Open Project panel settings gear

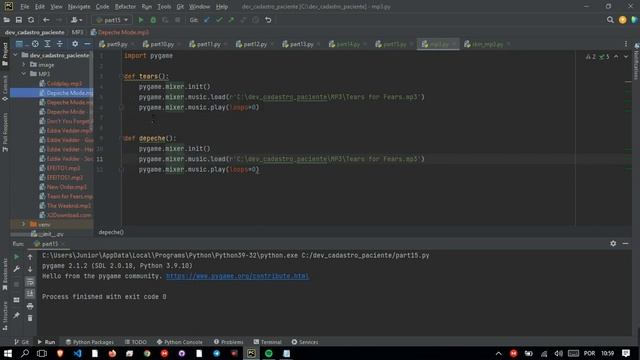pos(75,44)
